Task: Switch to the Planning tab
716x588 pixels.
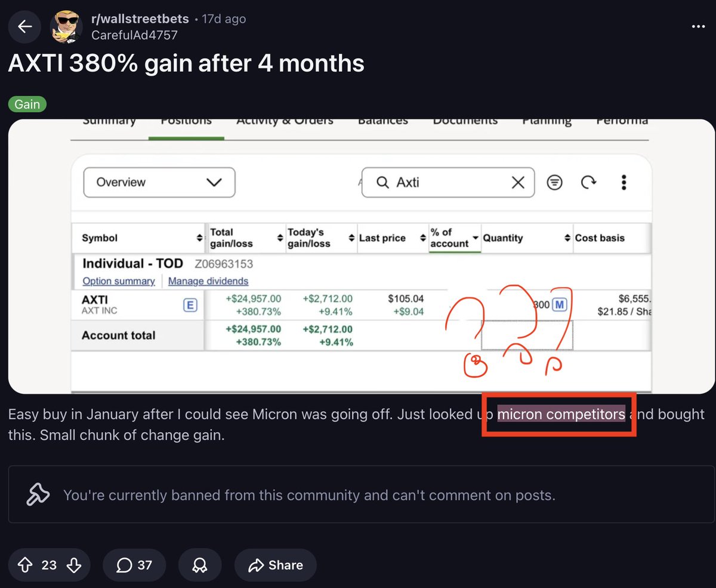Action: 547,122
